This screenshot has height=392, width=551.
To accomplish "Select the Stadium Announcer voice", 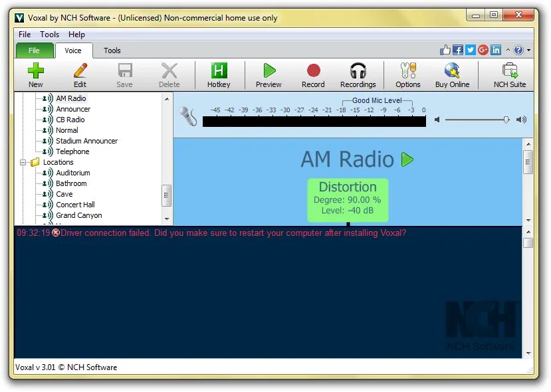I will click(x=87, y=141).
